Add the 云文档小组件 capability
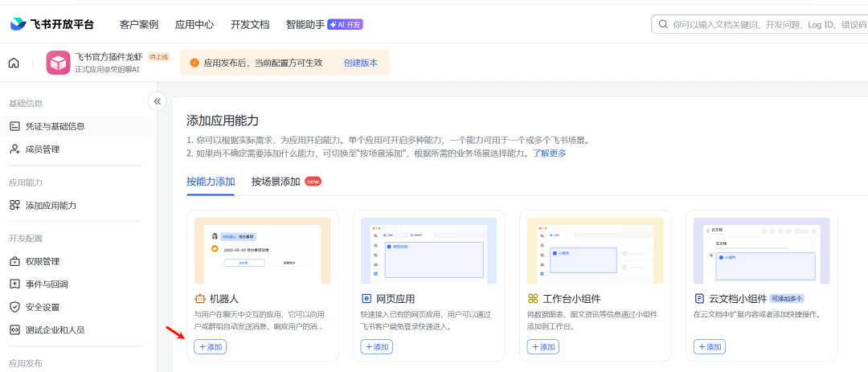The image size is (868, 372). tap(710, 347)
